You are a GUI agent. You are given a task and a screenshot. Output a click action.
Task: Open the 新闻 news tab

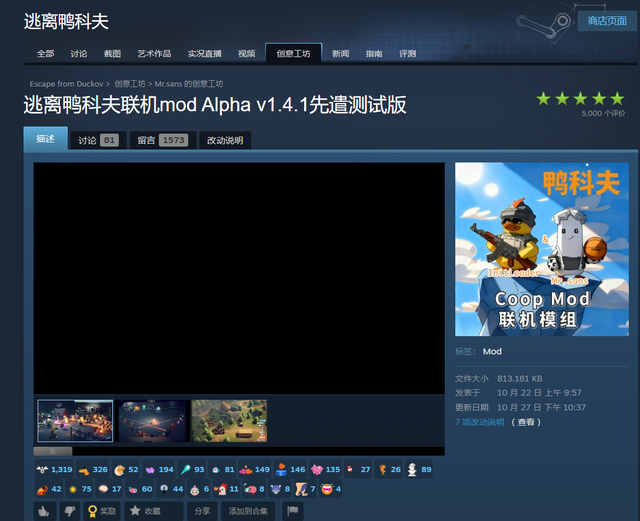(340, 53)
